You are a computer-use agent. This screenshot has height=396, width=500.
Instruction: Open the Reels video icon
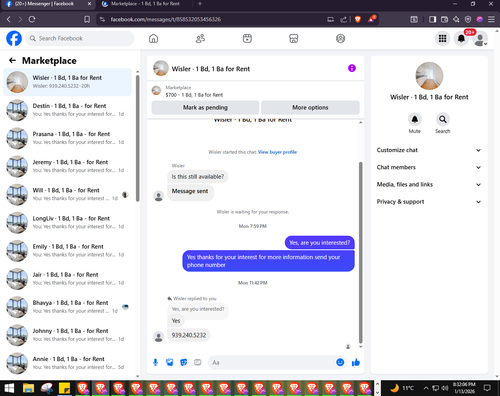click(247, 38)
